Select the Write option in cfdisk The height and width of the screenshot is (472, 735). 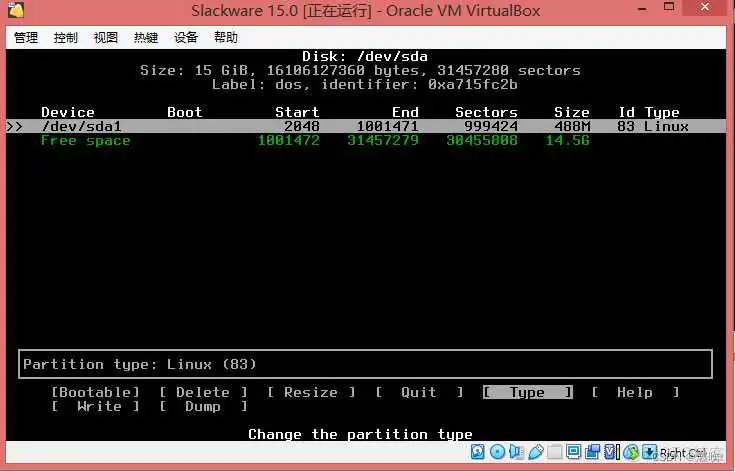96,406
